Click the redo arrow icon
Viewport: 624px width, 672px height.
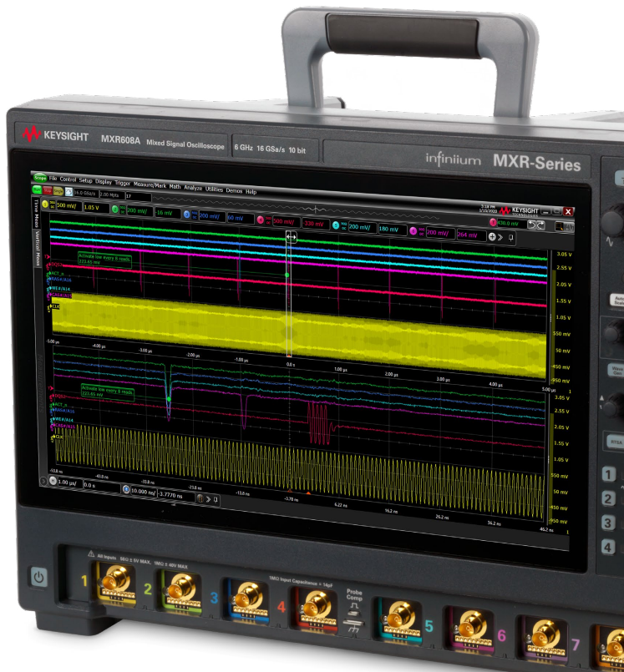[540, 225]
